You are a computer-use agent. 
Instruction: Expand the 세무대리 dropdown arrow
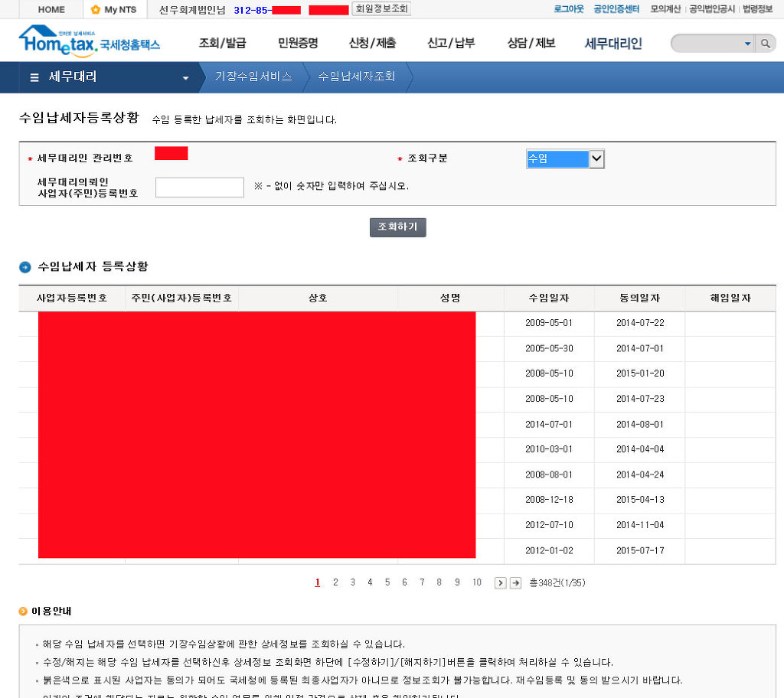[185, 78]
